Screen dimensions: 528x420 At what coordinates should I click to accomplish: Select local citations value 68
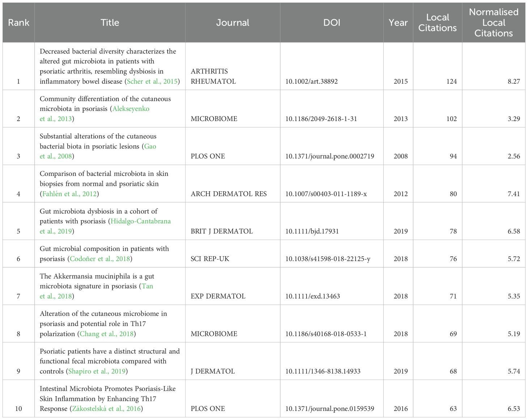[x=453, y=371]
